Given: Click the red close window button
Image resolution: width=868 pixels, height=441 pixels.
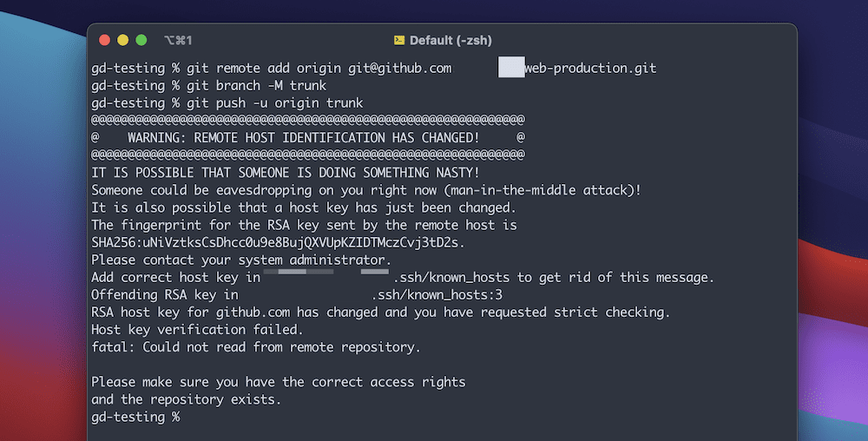Looking at the screenshot, I should point(105,40).
